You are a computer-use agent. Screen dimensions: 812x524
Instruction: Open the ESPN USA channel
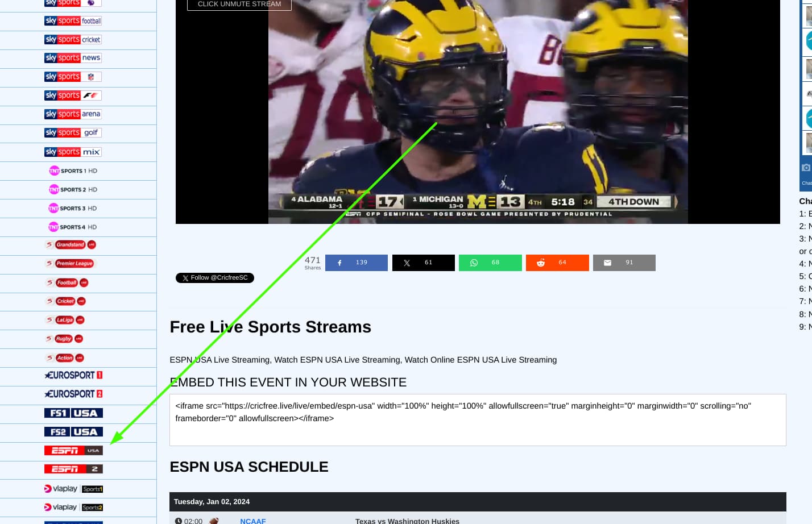point(73,450)
